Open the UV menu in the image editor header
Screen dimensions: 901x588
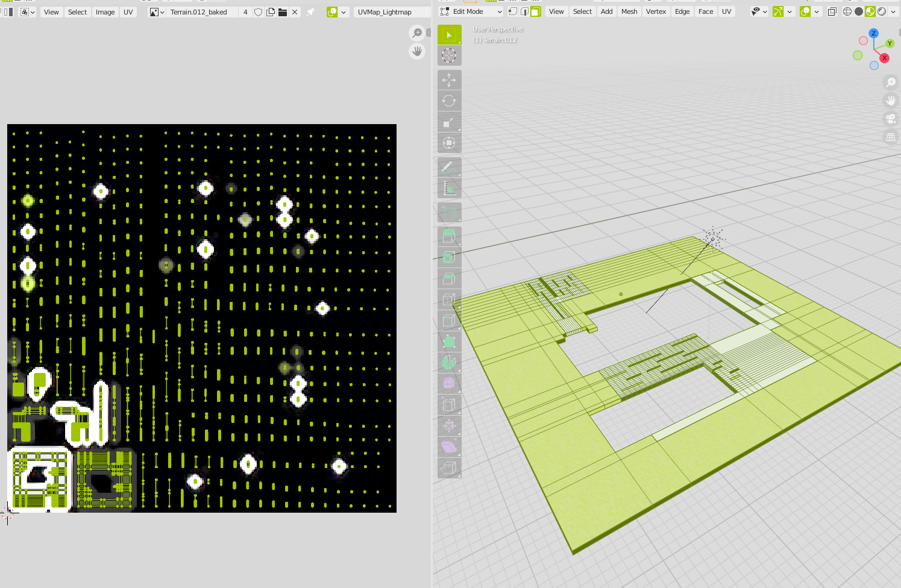tap(128, 11)
